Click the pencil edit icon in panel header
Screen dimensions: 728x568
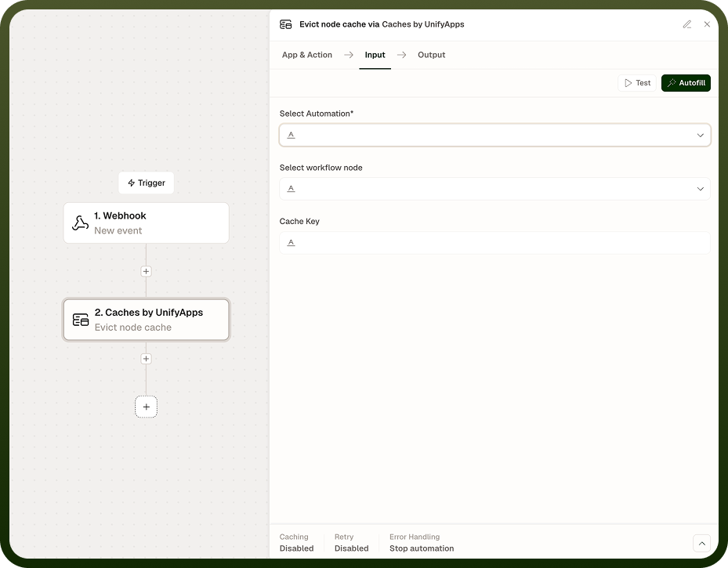(687, 24)
